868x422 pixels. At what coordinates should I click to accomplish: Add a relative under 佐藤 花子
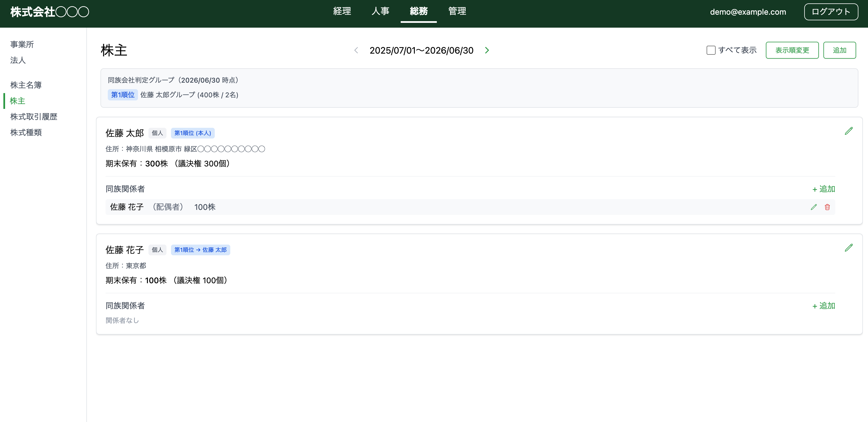823,306
